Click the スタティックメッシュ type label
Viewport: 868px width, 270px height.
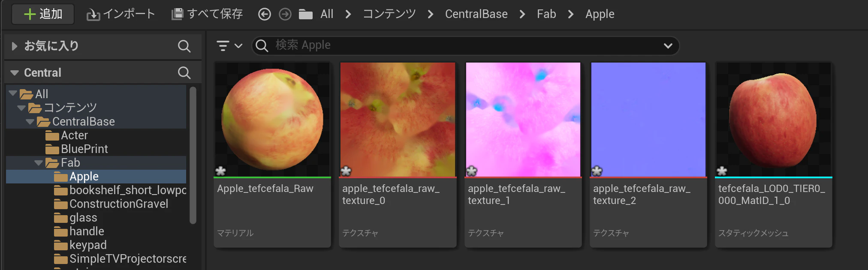753,233
